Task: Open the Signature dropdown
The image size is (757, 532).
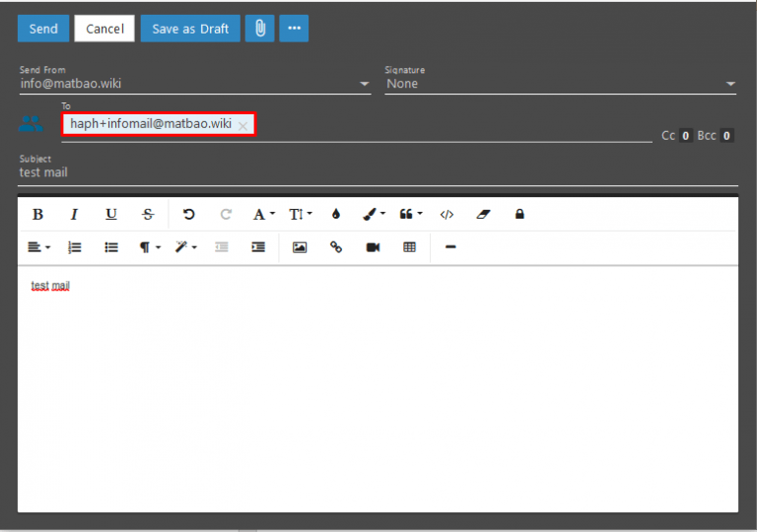Action: pyautogui.click(x=560, y=84)
